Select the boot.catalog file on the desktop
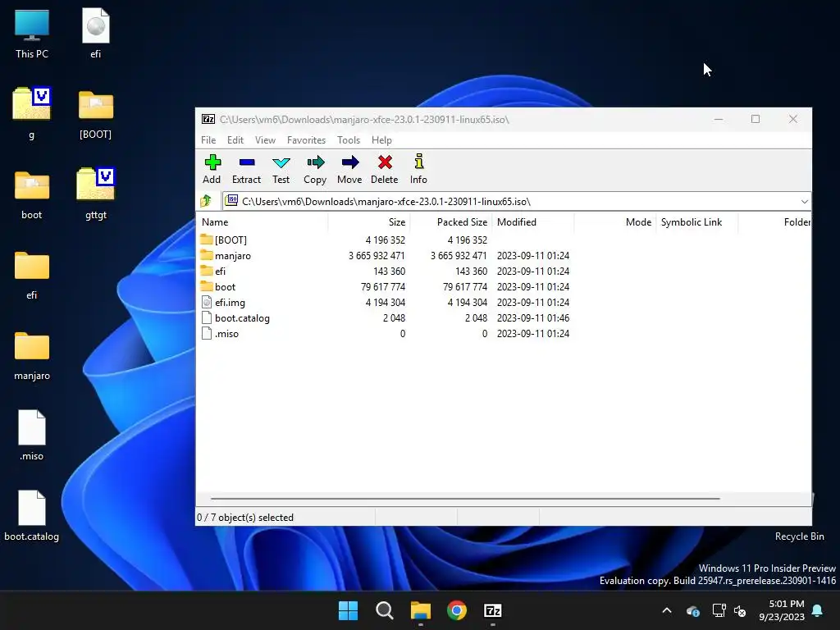The height and width of the screenshot is (630, 840). pos(32,515)
